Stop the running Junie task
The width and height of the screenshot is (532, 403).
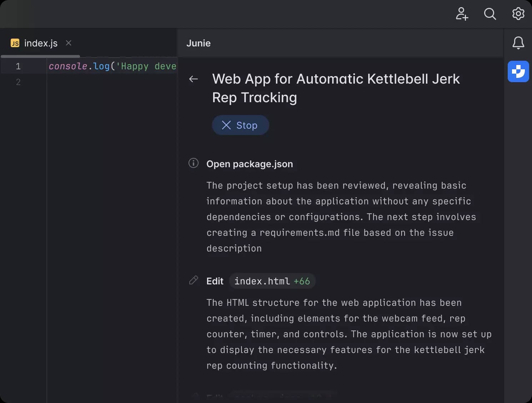coord(240,125)
